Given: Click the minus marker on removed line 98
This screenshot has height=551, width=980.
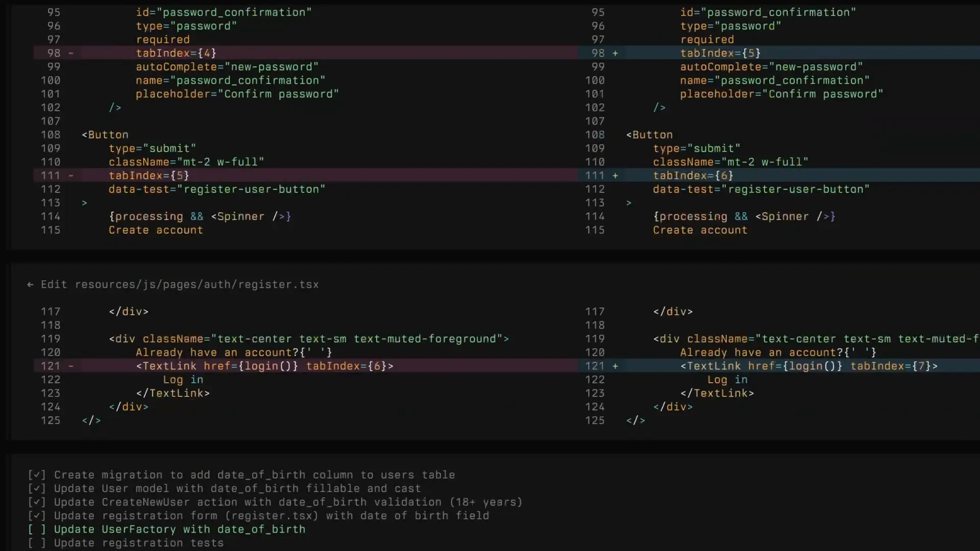Looking at the screenshot, I should (x=71, y=53).
